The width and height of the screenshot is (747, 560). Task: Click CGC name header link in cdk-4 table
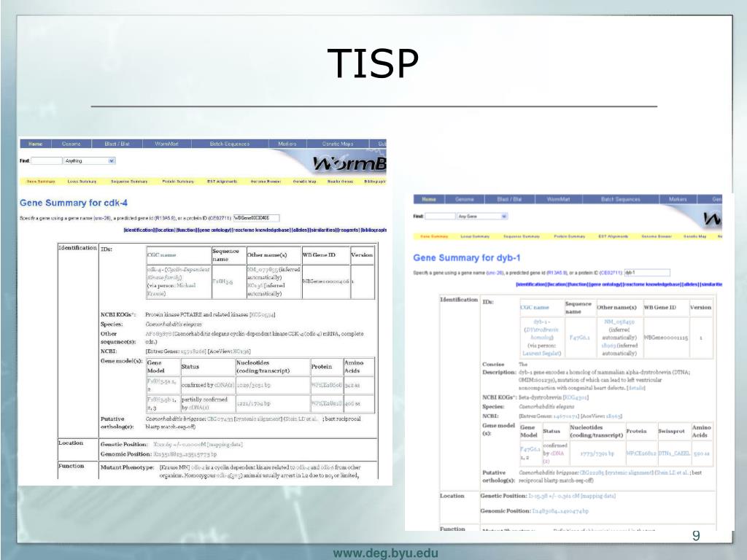pyautogui.click(x=161, y=255)
